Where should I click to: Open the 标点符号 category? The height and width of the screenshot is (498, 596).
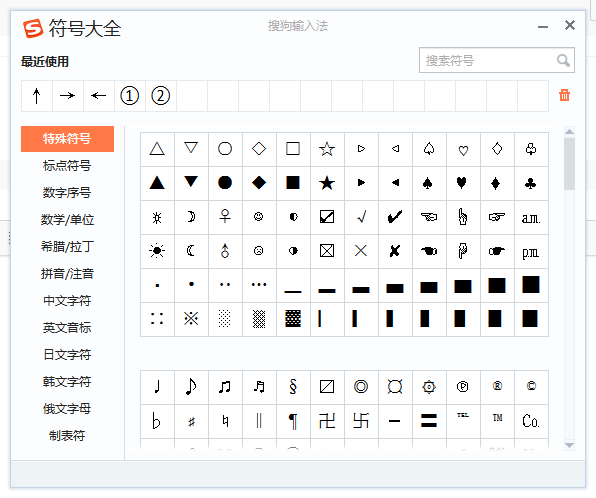coord(67,166)
